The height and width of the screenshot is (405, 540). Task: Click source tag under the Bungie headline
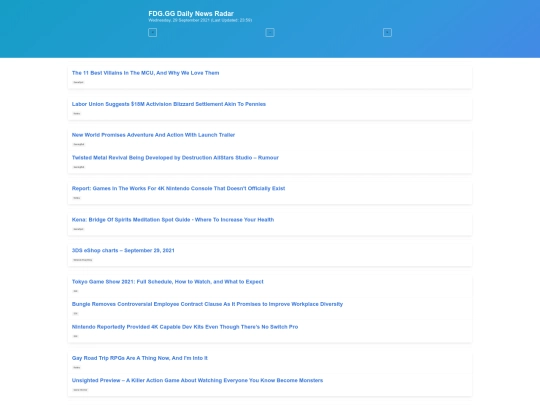(x=76, y=314)
